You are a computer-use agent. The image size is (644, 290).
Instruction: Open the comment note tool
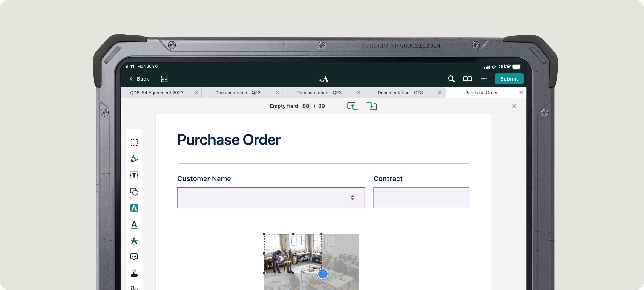click(x=134, y=257)
